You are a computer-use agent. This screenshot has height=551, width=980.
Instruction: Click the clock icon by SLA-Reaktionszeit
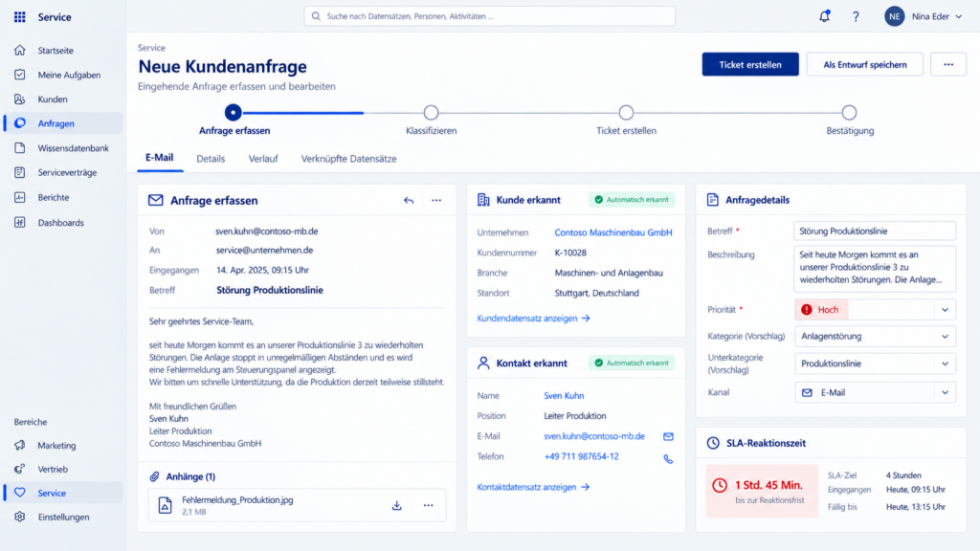click(x=713, y=443)
